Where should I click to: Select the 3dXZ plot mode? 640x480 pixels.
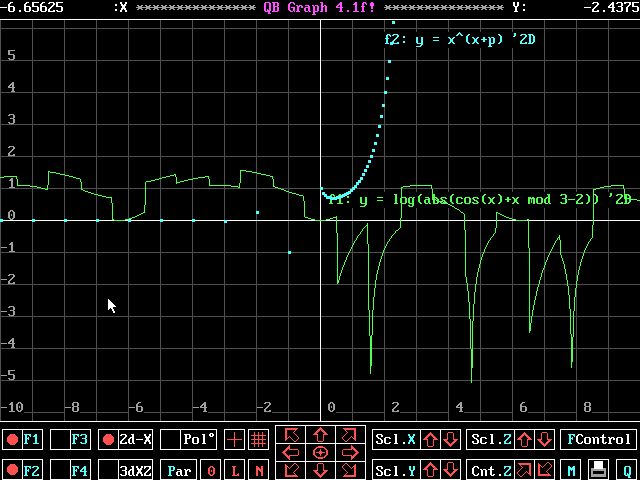click(126, 470)
